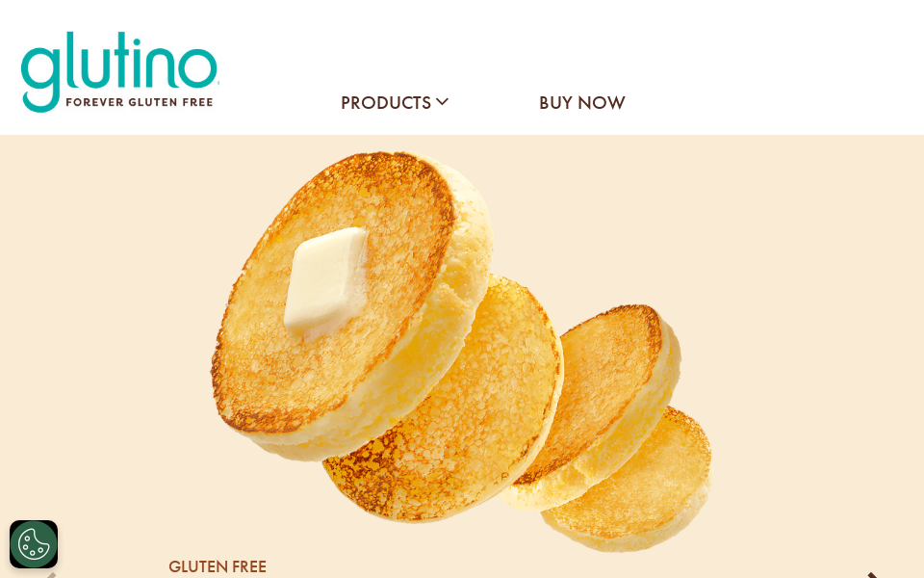The image size is (924, 578).
Task: Show the next carousel slide arrow
Action: click(x=873, y=575)
